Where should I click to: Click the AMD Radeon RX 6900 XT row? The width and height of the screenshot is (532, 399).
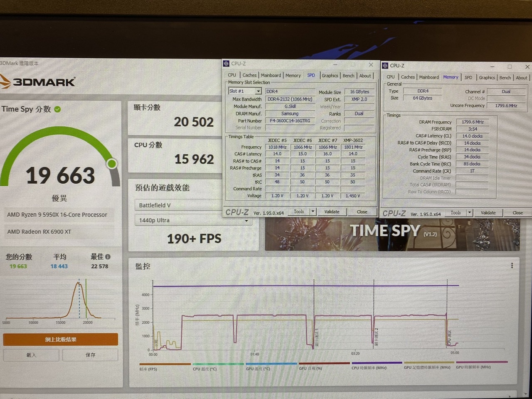pyautogui.click(x=58, y=232)
